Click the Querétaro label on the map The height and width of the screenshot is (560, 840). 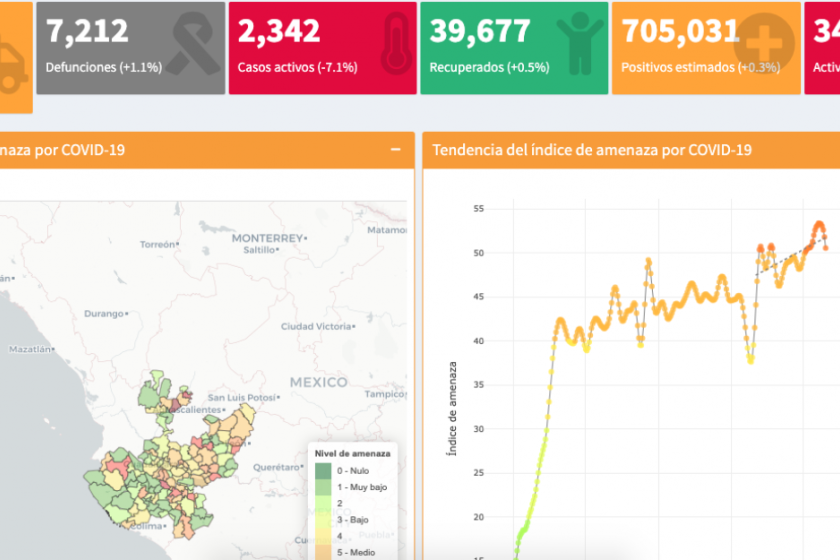[x=276, y=467]
